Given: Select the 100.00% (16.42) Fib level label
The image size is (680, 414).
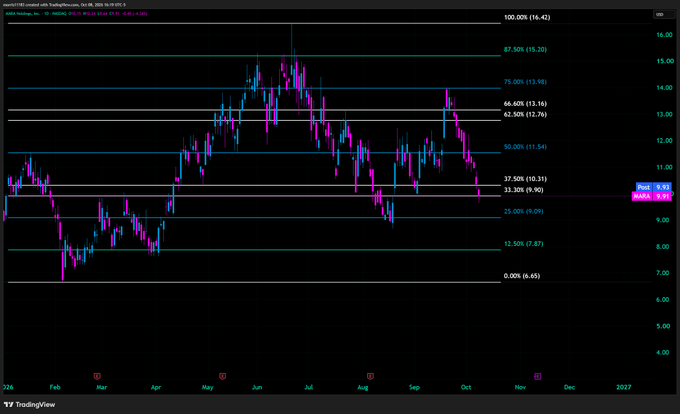Looking at the screenshot, I should [526, 17].
